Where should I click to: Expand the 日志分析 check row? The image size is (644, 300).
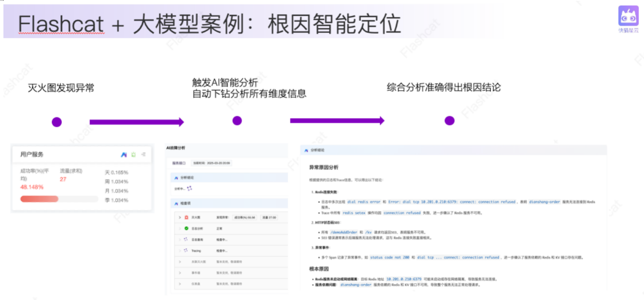pos(180,229)
